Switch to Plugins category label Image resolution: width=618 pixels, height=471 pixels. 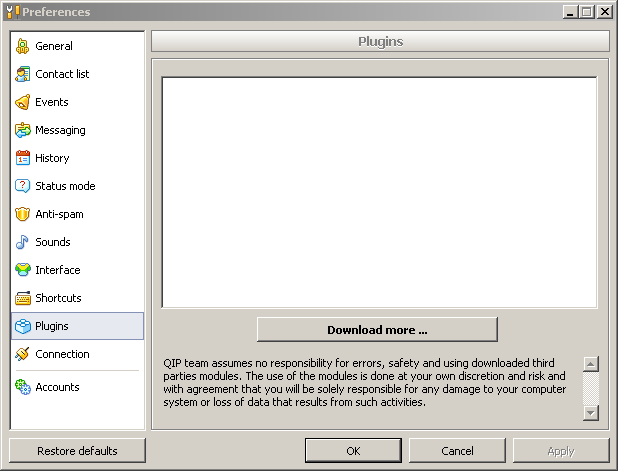click(x=52, y=326)
